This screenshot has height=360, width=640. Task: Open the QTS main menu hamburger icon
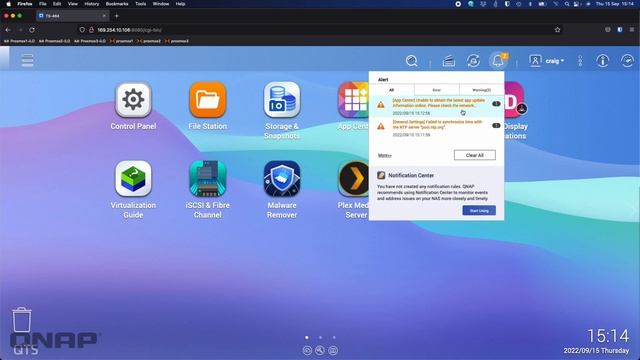(27, 60)
